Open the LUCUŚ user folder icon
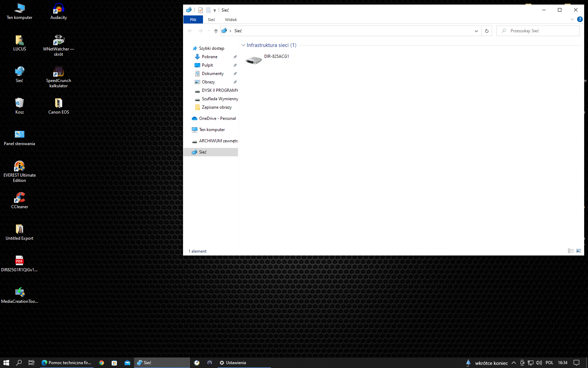The width and height of the screenshot is (588, 368). click(x=20, y=43)
